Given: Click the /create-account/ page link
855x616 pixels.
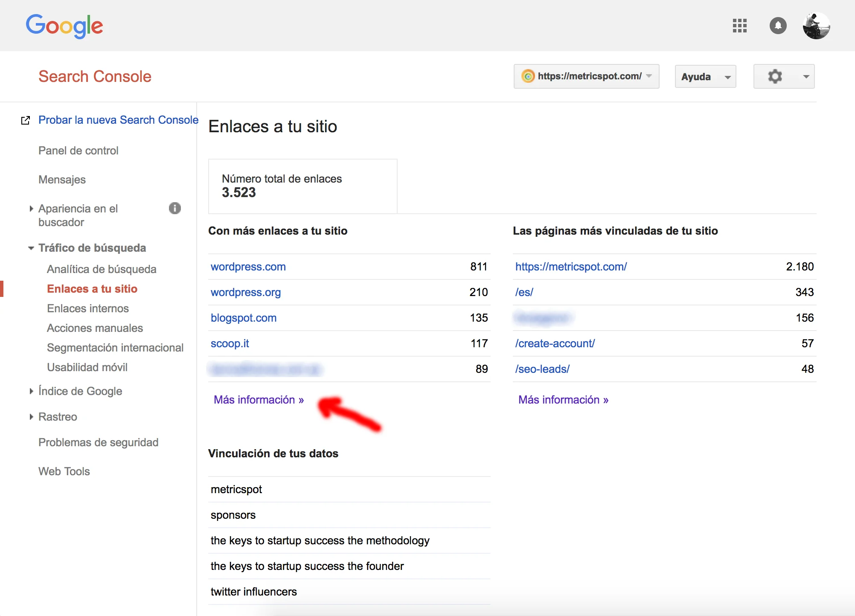Looking at the screenshot, I should (555, 343).
